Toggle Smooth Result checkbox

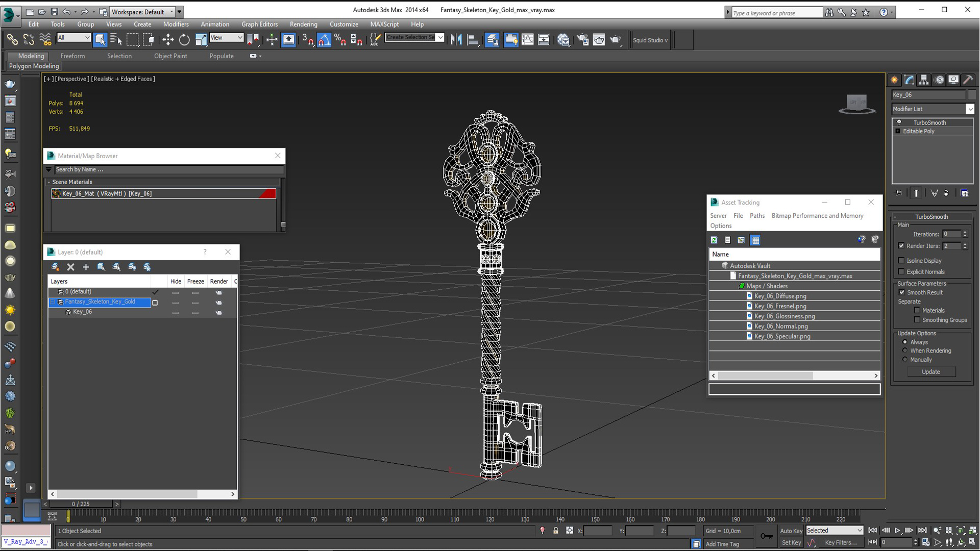click(902, 292)
